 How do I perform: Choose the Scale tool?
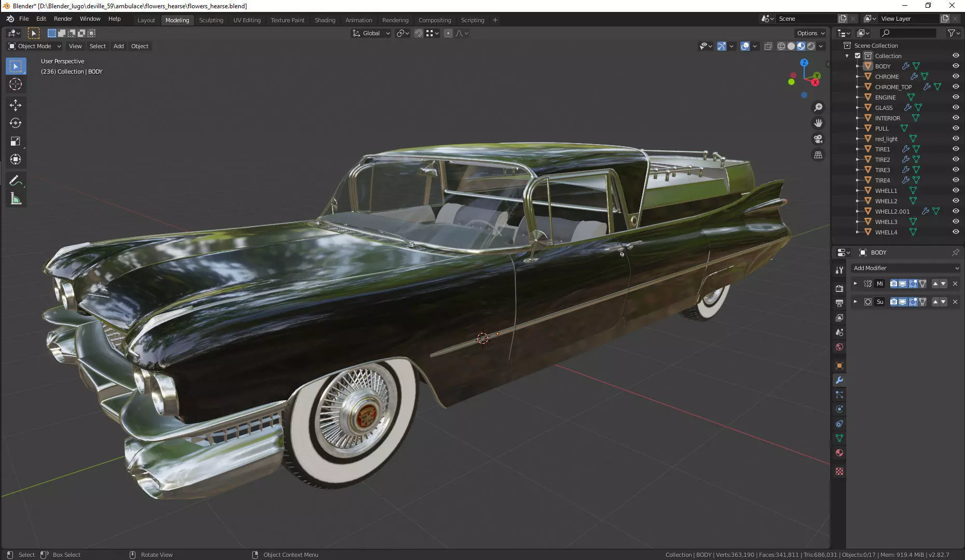pos(16,142)
